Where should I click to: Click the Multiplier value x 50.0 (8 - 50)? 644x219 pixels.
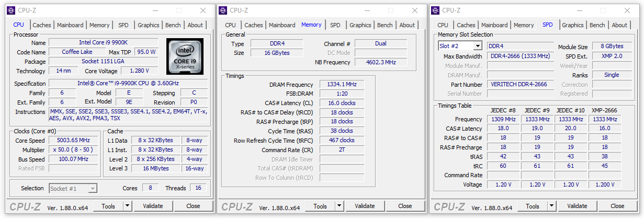pos(74,149)
